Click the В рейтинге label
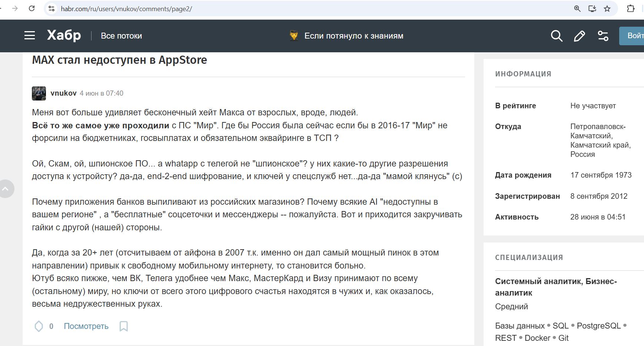 515,106
